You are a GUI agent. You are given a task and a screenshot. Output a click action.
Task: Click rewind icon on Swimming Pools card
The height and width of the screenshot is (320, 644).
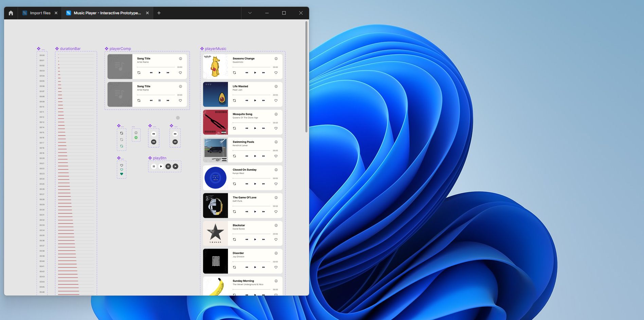247,156
